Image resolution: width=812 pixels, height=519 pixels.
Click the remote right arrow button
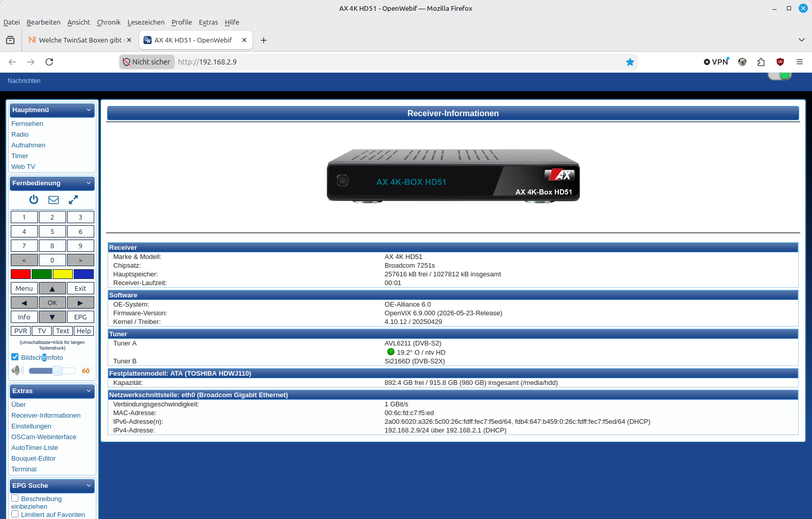coord(80,303)
